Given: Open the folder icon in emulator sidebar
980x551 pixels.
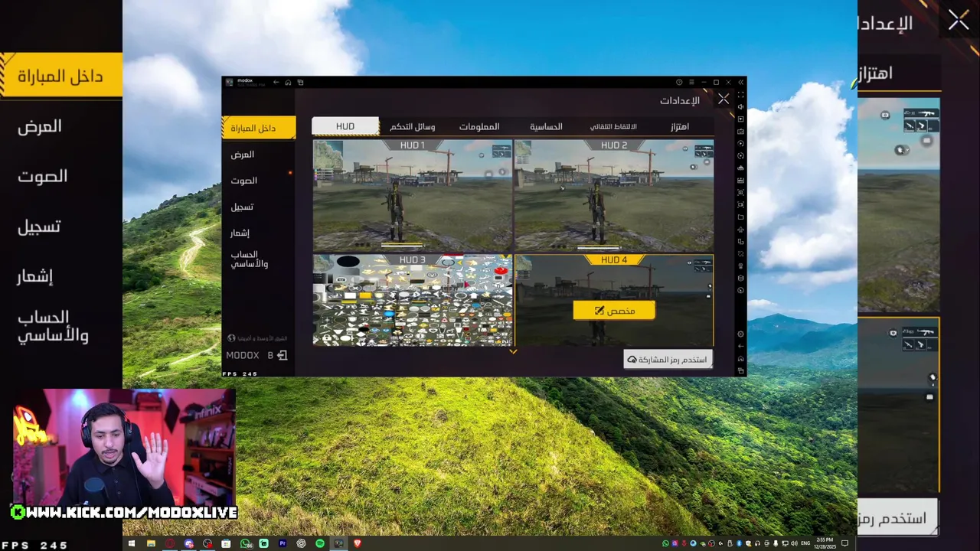Looking at the screenshot, I should [740, 217].
